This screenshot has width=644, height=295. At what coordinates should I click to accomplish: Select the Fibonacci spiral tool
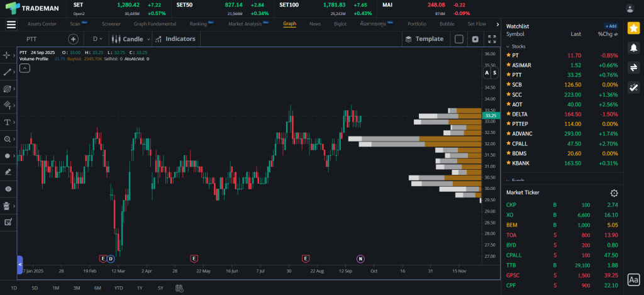click(7, 89)
